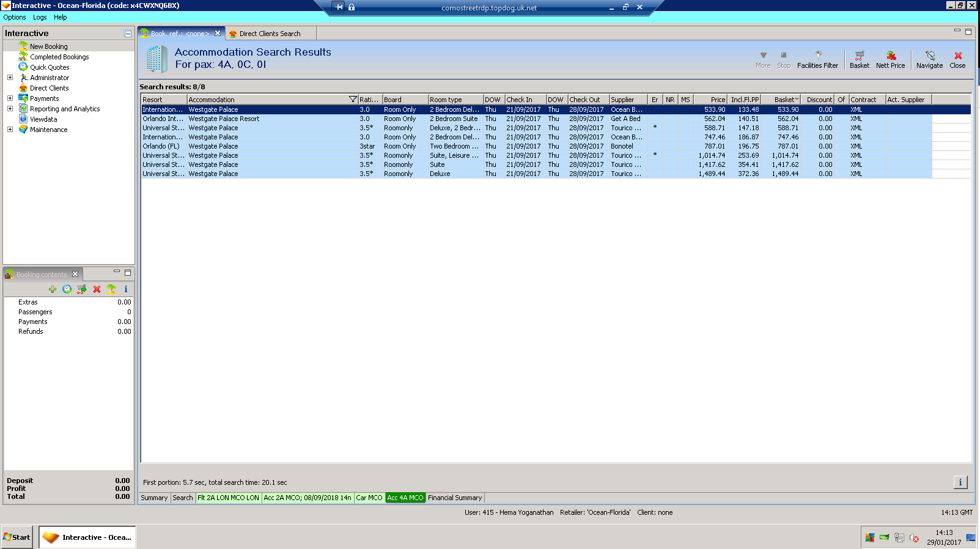Image resolution: width=980 pixels, height=549 pixels.
Task: Select row priced 1,489.44
Action: click(537, 174)
